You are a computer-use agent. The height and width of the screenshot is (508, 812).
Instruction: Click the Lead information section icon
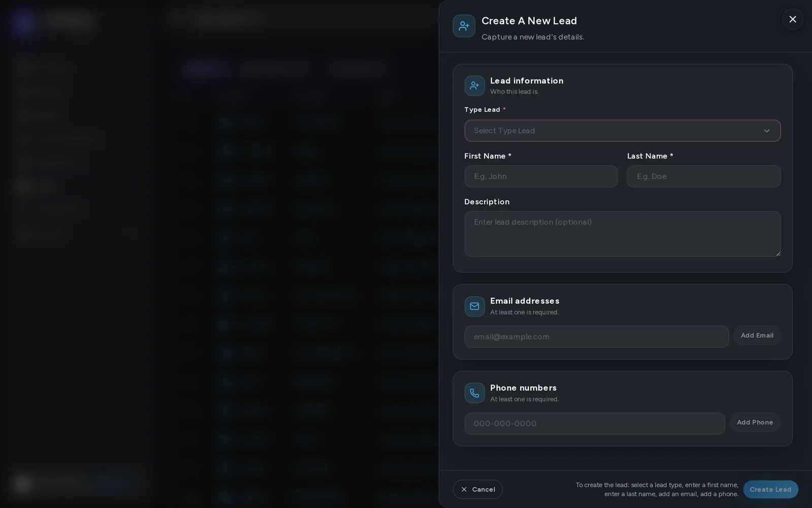pos(475,86)
